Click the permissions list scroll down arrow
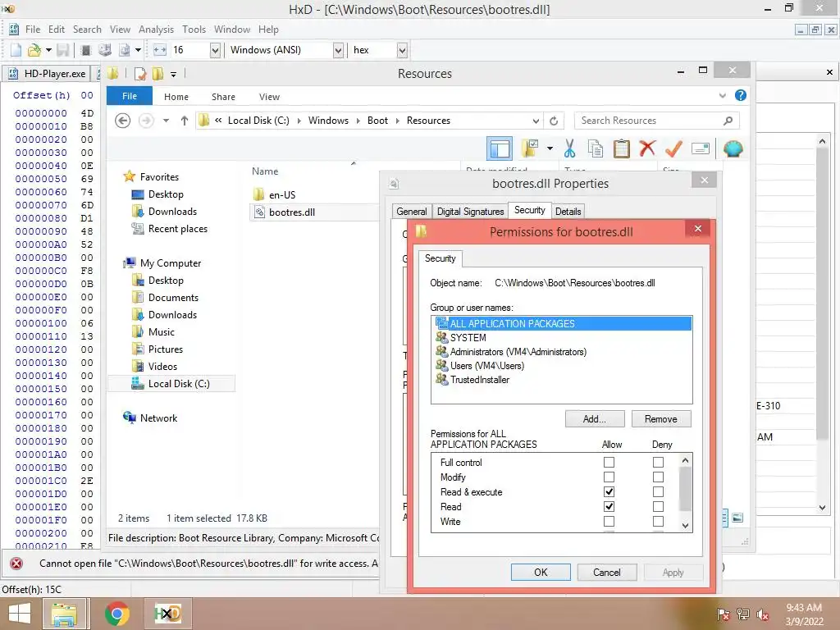 (x=685, y=526)
